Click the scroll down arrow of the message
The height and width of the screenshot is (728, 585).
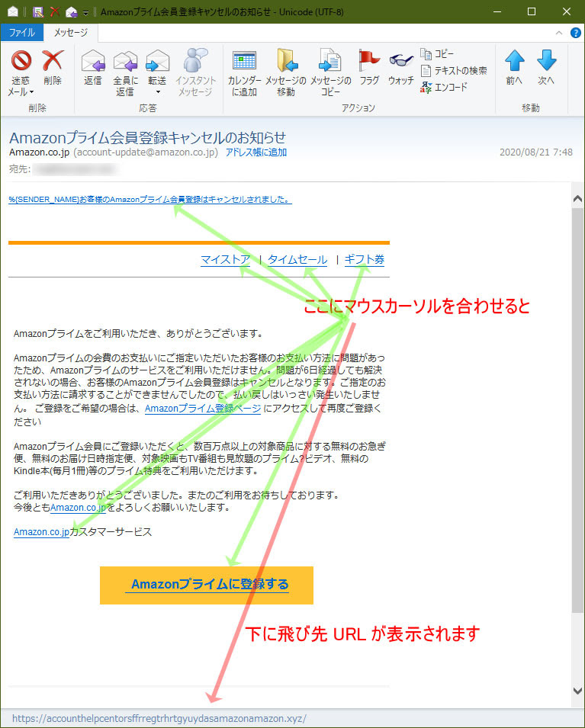tap(577, 691)
